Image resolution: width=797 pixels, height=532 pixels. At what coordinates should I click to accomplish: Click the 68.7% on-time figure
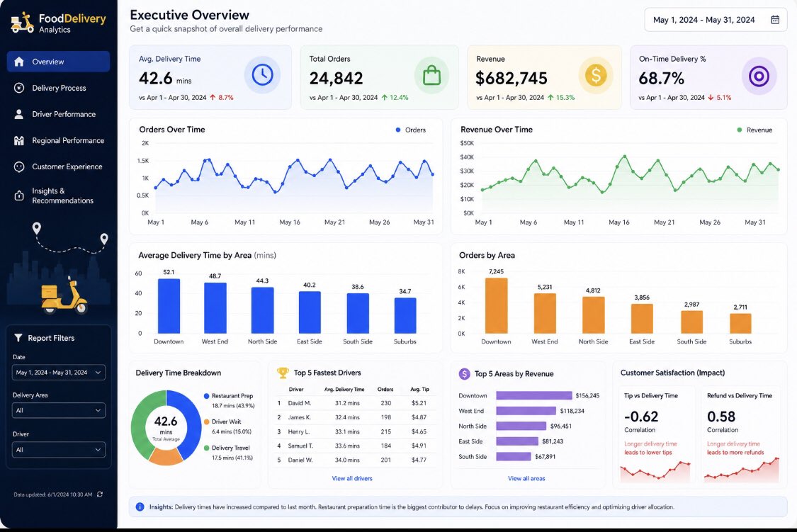661,78
